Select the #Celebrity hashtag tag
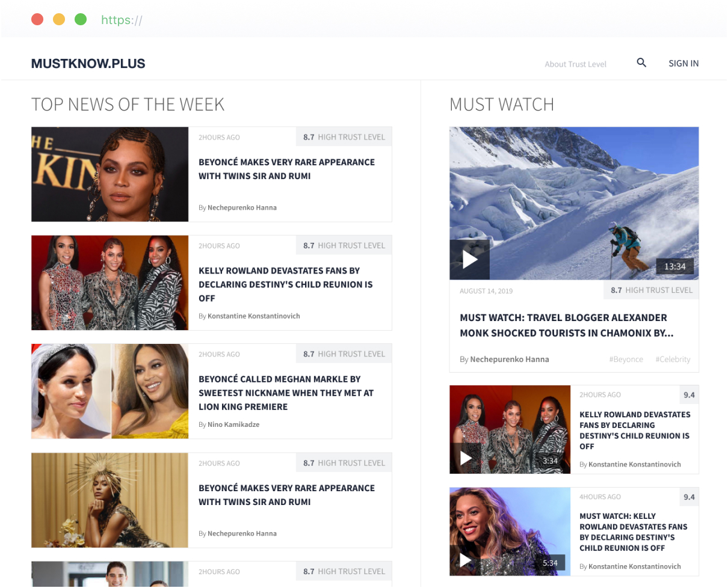 (x=673, y=359)
